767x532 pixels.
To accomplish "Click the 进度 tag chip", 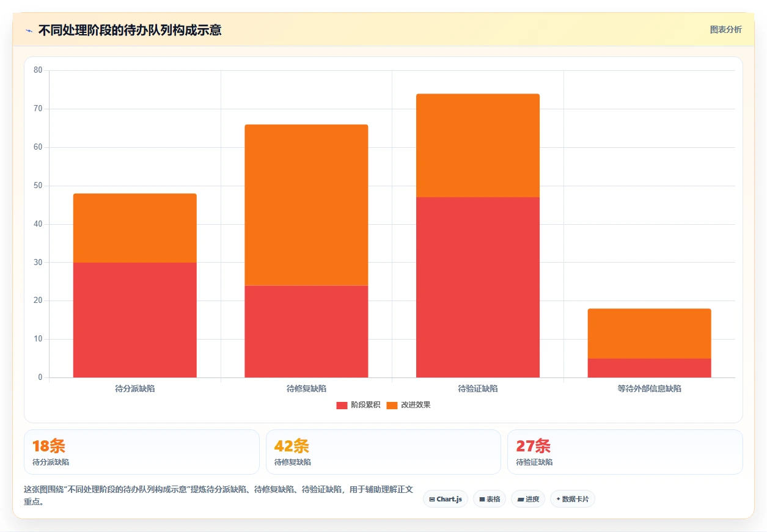I will [528, 499].
